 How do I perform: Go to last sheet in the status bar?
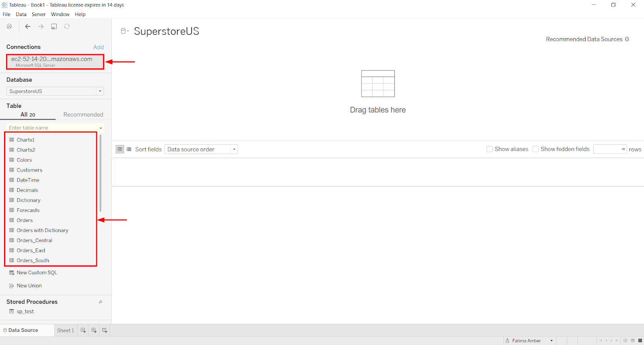click(617, 341)
